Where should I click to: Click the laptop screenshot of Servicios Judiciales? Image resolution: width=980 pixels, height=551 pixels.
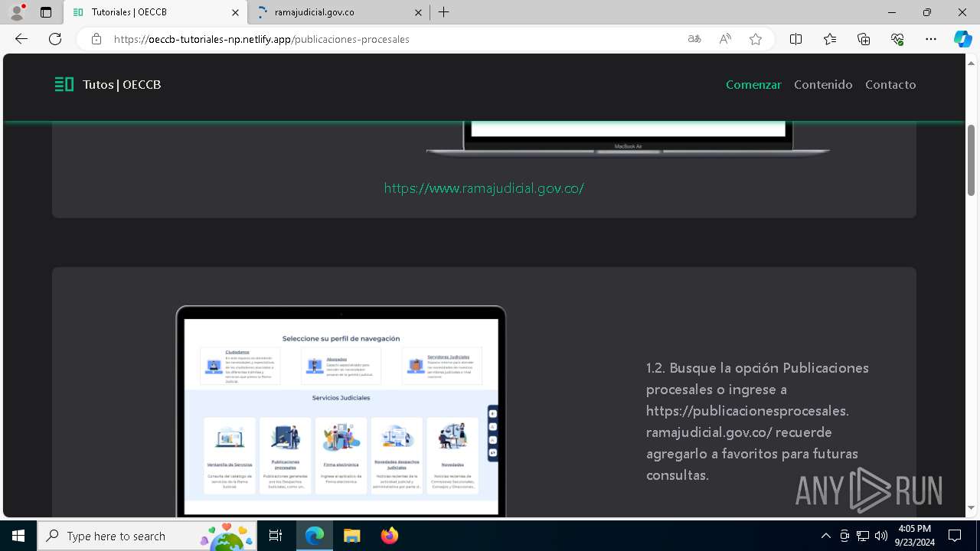click(341, 412)
